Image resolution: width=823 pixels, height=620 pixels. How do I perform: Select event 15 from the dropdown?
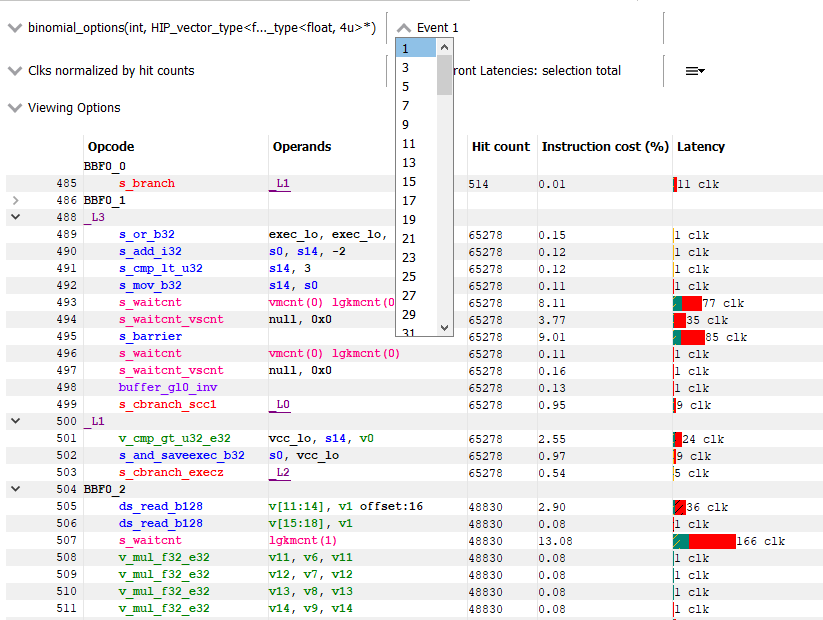point(416,182)
